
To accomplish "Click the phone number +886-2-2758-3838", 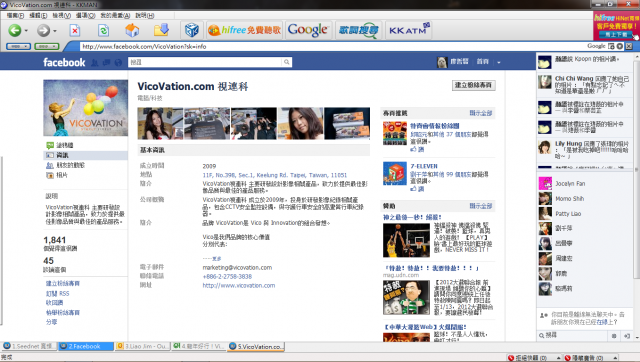I will [x=227, y=277].
